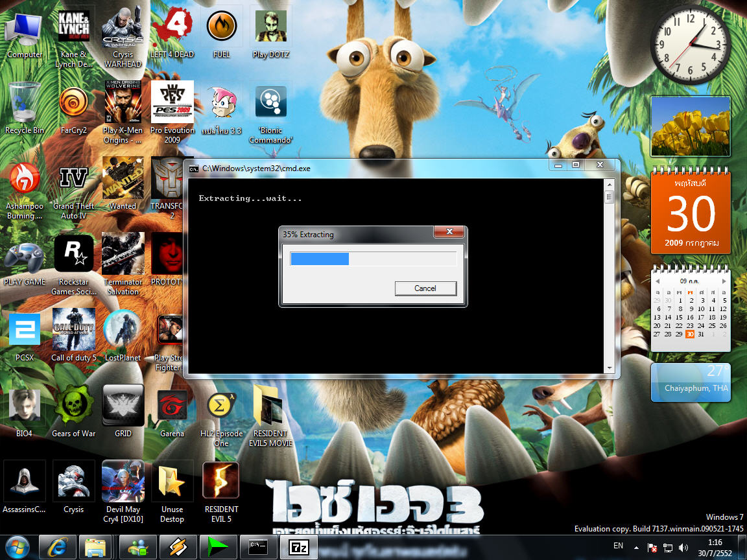
Task: Launch Grand Theft Auto IV shortcut
Action: (x=73, y=191)
